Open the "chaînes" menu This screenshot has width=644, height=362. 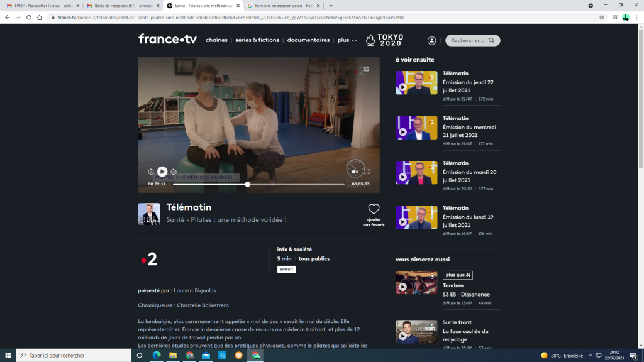[x=216, y=40]
